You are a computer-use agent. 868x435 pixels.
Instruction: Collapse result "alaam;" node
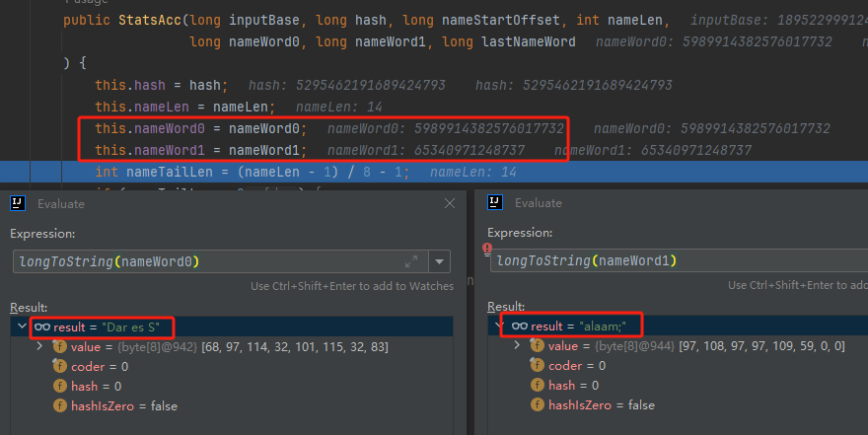pyautogui.click(x=499, y=326)
